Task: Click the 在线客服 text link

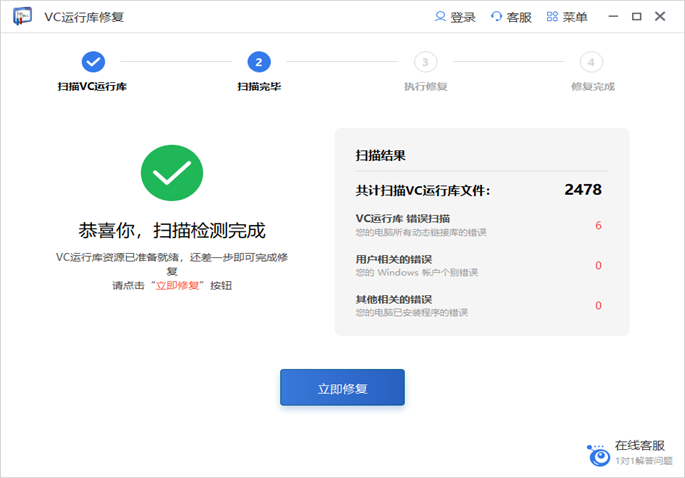Action: (x=639, y=446)
